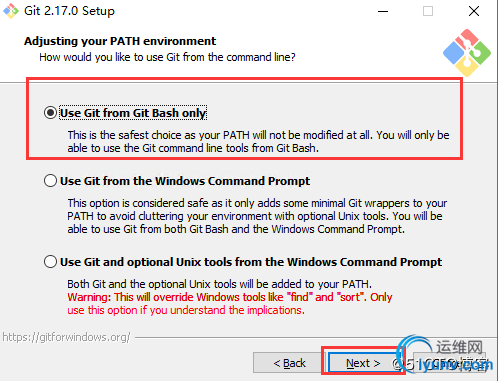The height and width of the screenshot is (381, 499).
Task: Continue with the Next button
Action: [x=363, y=363]
